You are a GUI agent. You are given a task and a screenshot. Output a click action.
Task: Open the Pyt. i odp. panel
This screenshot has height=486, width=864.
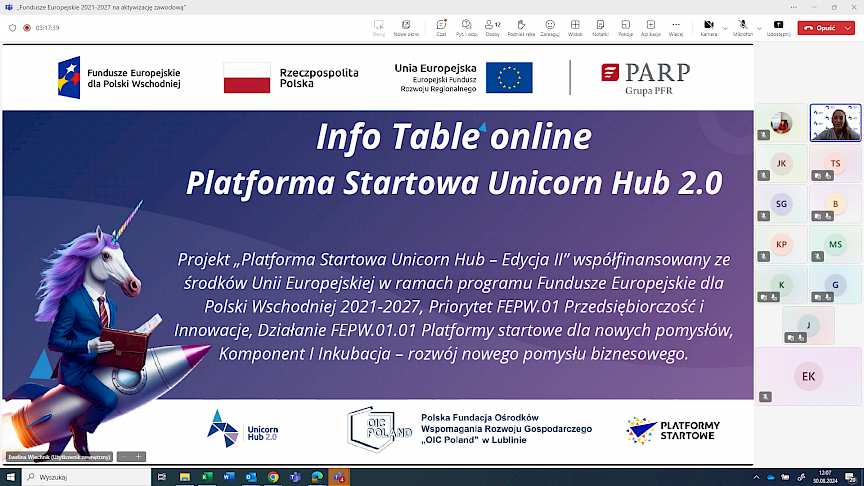point(467,28)
